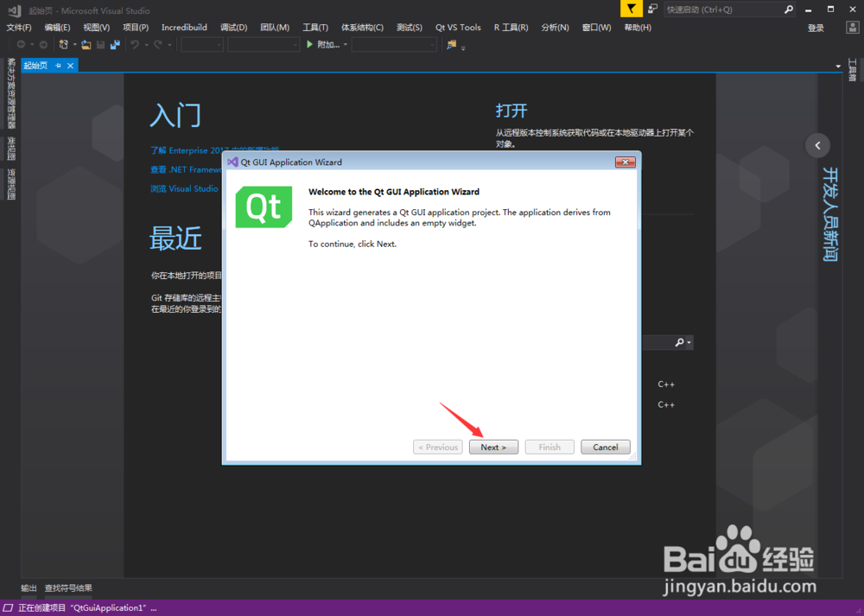Open the 团队(M) menu

275,28
